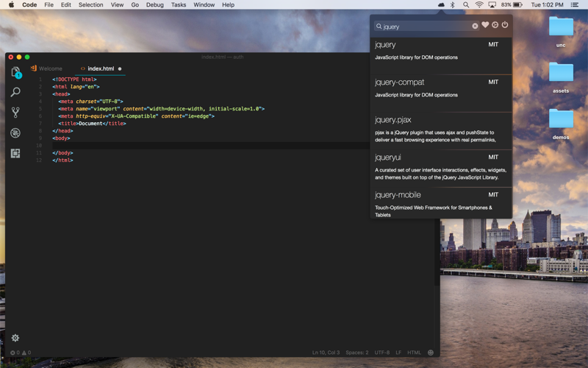Change indentation via Spaces: 2 indicator
Screen dimensions: 588x368
[357, 353]
